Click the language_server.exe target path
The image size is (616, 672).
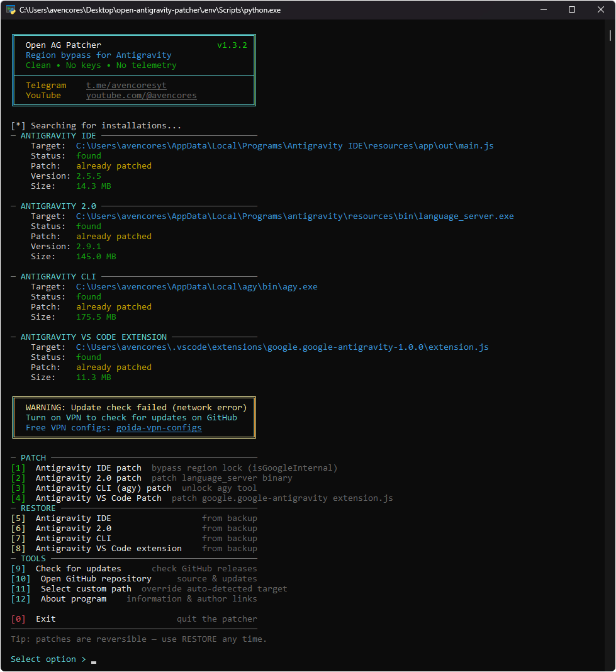[x=295, y=216]
